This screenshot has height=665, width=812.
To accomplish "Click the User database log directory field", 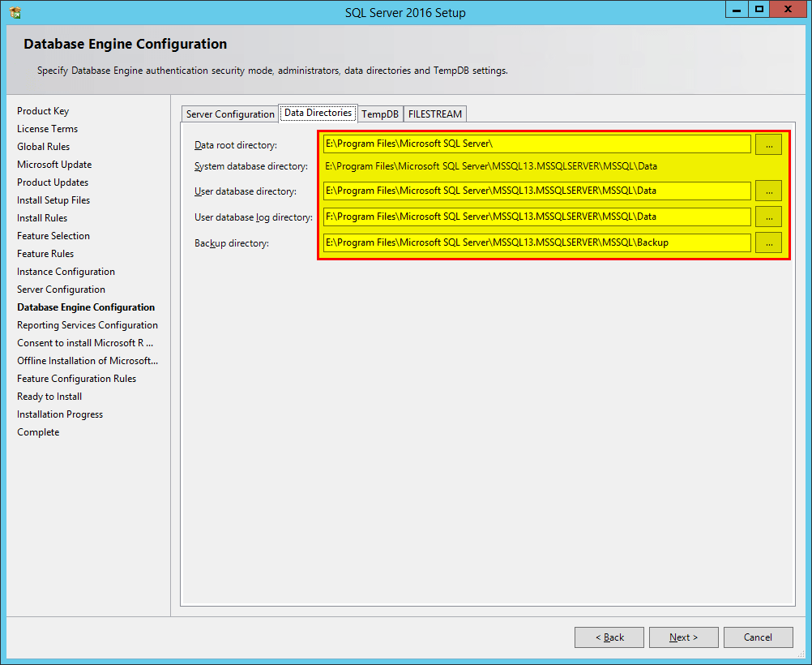I will (x=537, y=217).
